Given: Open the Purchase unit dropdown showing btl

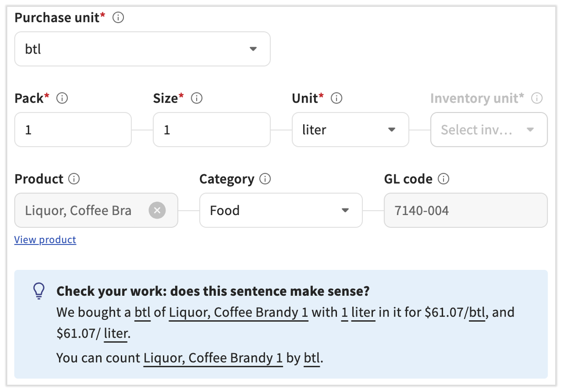Looking at the screenshot, I should click(142, 49).
